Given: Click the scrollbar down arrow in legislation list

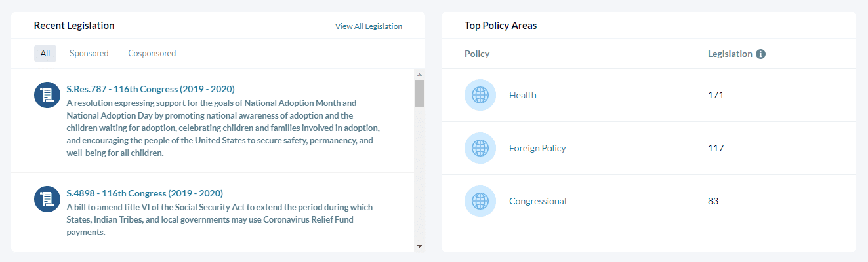Looking at the screenshot, I should 419,246.
